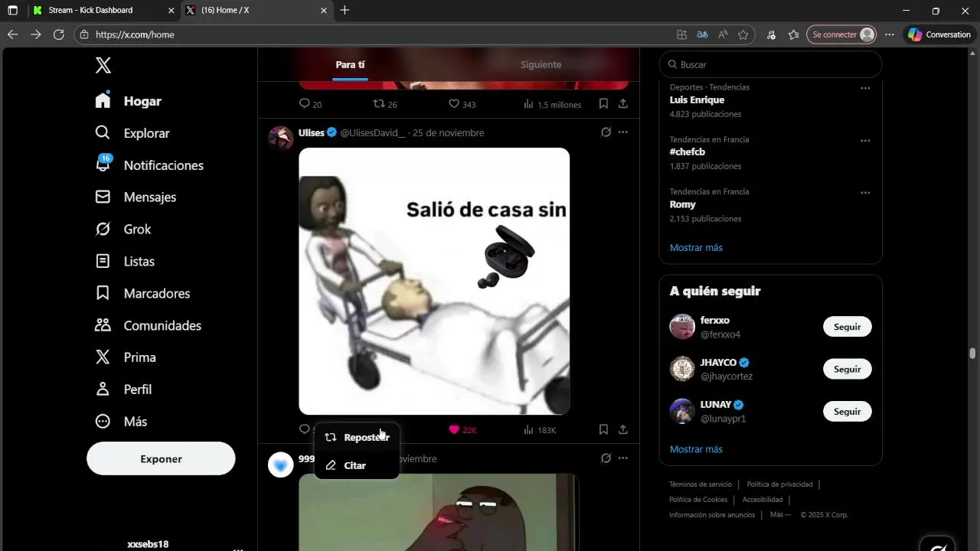The image size is (980, 551).
Task: Share Ulises post
Action: click(x=623, y=430)
